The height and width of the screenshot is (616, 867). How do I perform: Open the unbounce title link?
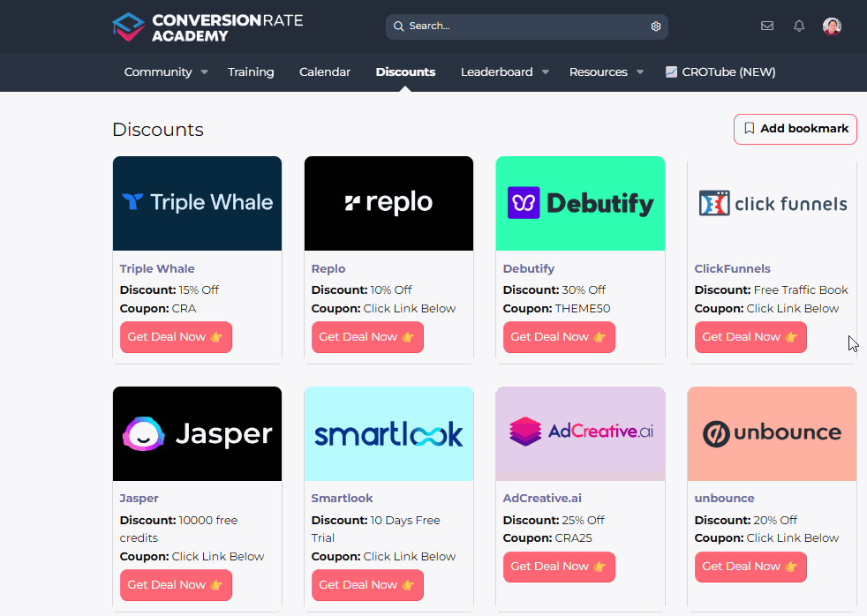pos(724,498)
